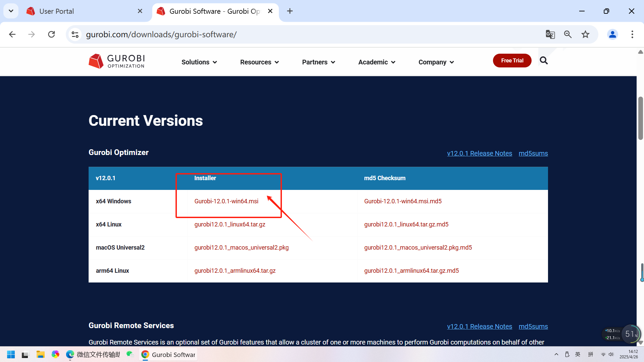The image size is (644, 362).
Task: Open the Chrome profile avatar
Action: pos(612,34)
